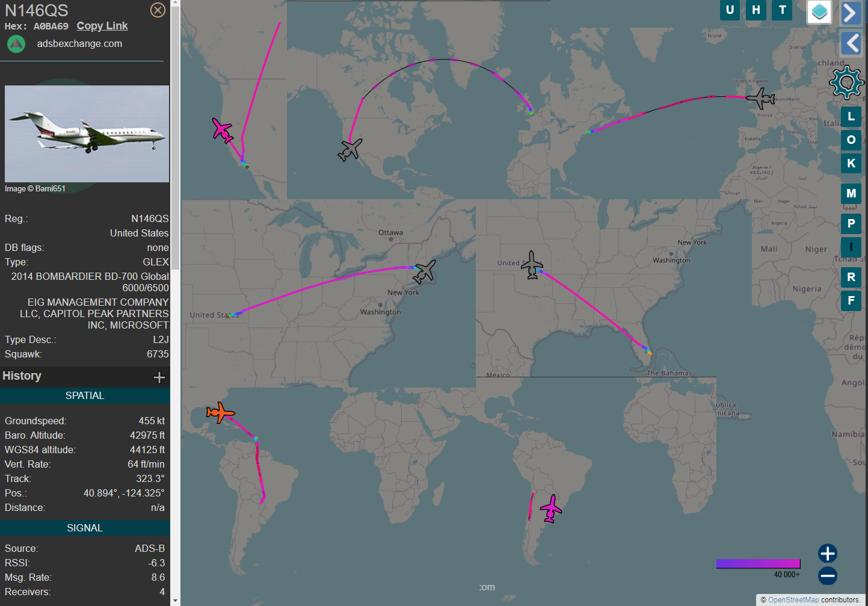Image resolution: width=868 pixels, height=606 pixels.
Task: Click the zoom in plus button
Action: pos(828,553)
